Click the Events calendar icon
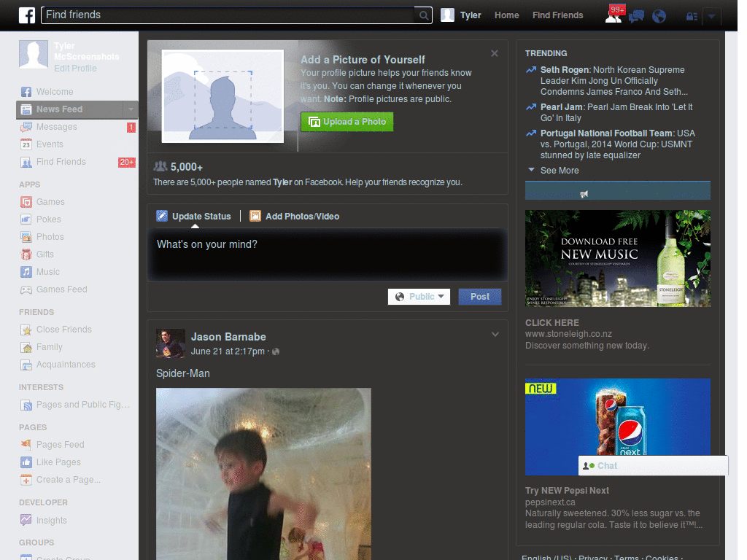The width and height of the screenshot is (747, 560). pyautogui.click(x=26, y=144)
